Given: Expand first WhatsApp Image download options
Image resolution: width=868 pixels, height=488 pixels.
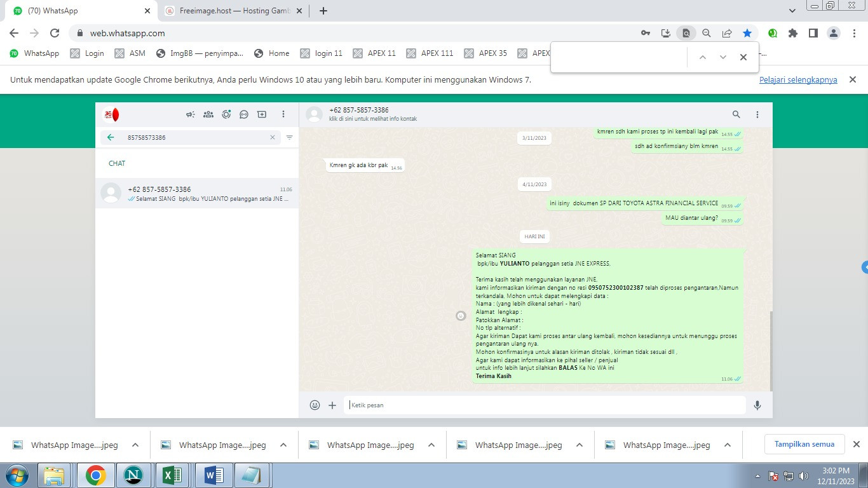Looking at the screenshot, I should (x=135, y=445).
